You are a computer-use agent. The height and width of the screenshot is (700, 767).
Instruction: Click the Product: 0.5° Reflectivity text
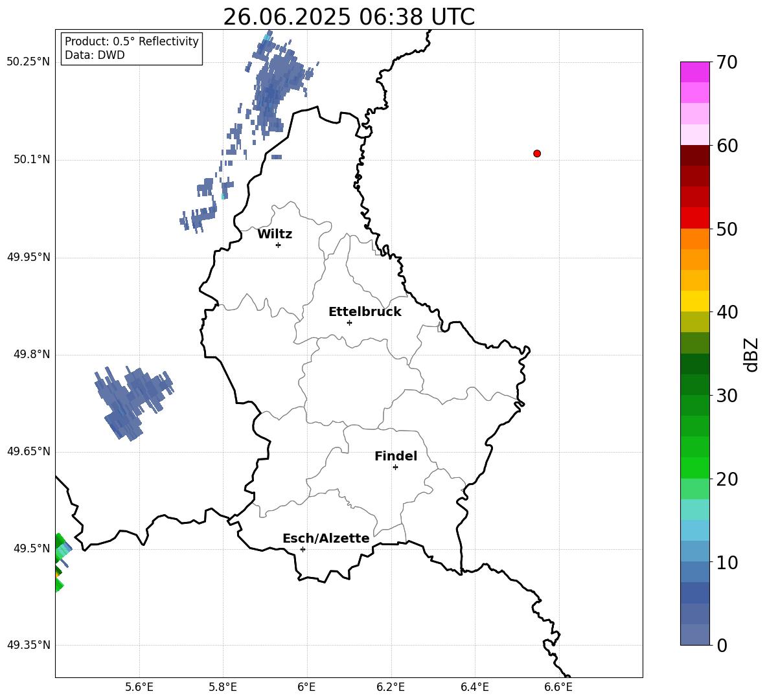point(132,41)
